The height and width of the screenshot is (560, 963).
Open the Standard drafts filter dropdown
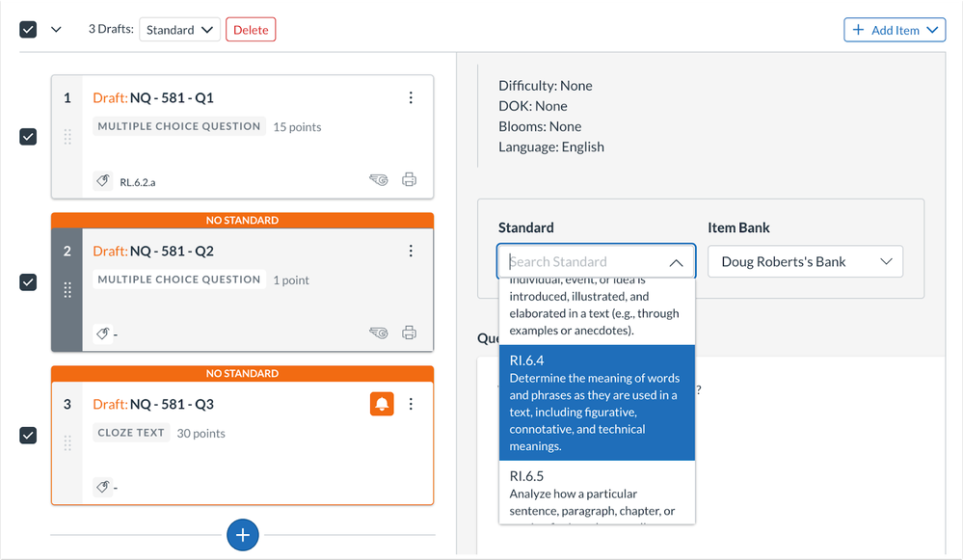coord(179,30)
